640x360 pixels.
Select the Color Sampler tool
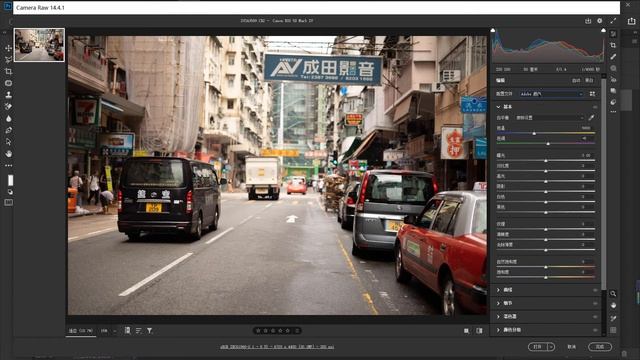613,318
